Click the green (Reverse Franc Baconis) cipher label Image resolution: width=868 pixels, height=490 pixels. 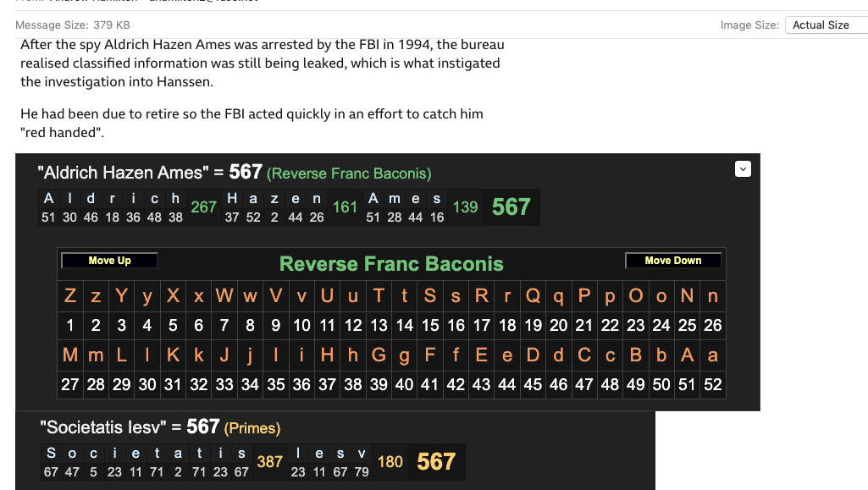coord(349,173)
